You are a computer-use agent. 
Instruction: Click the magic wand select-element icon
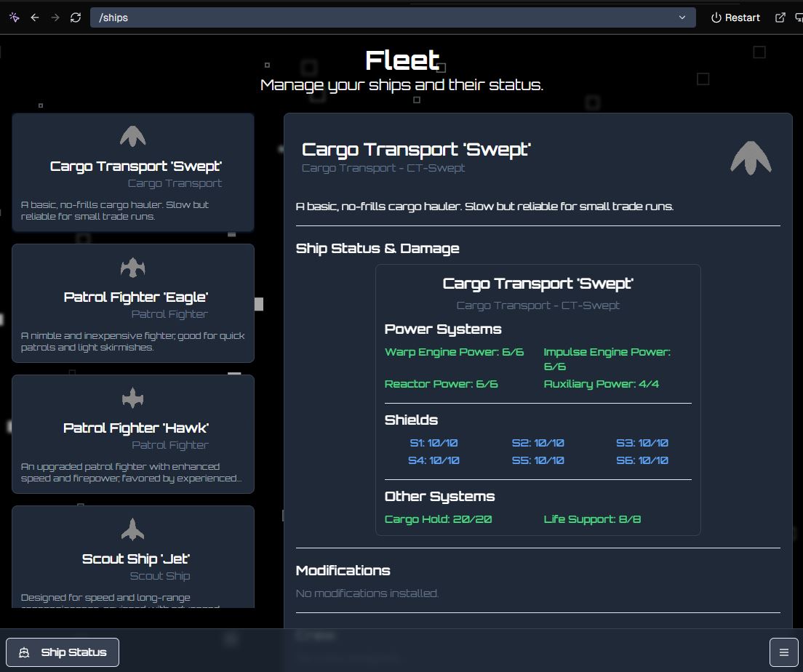(15, 17)
